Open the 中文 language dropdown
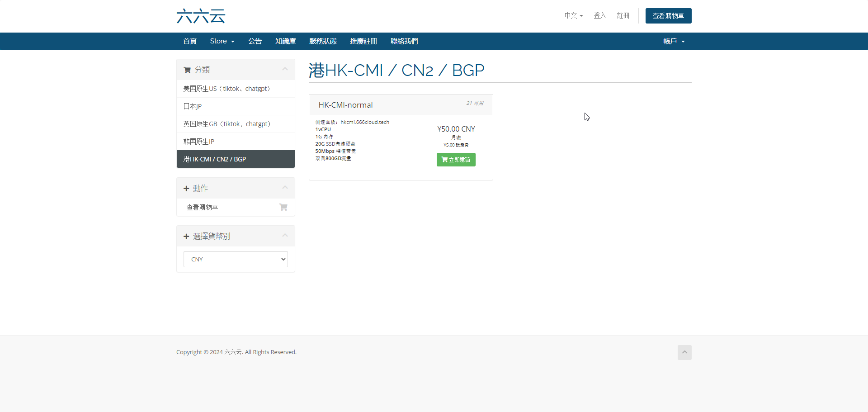The height and width of the screenshot is (412, 868). (x=573, y=16)
